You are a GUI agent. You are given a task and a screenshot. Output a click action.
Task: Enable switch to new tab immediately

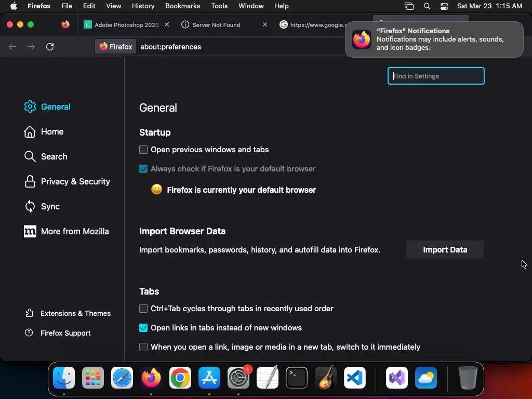pos(143,347)
